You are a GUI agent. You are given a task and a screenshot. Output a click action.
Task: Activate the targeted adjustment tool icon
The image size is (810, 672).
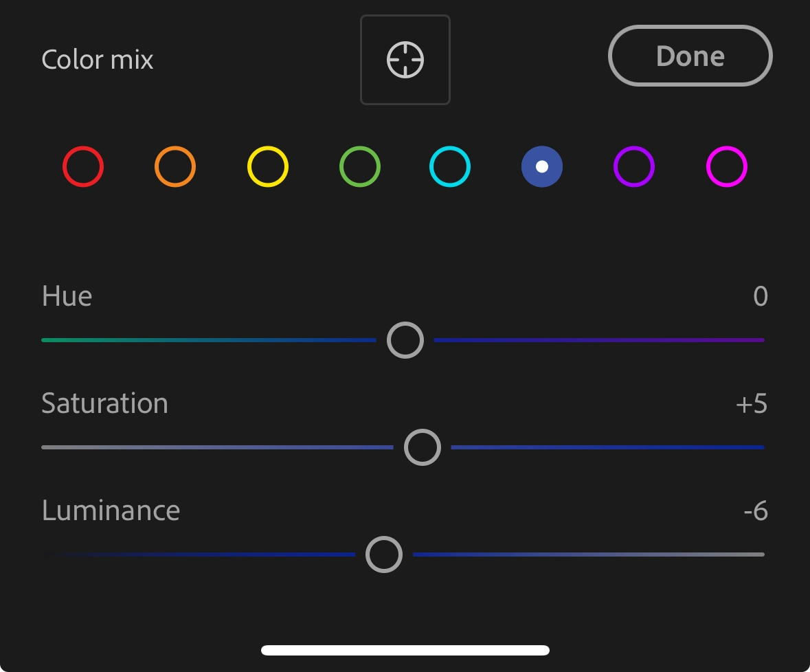[x=405, y=60]
